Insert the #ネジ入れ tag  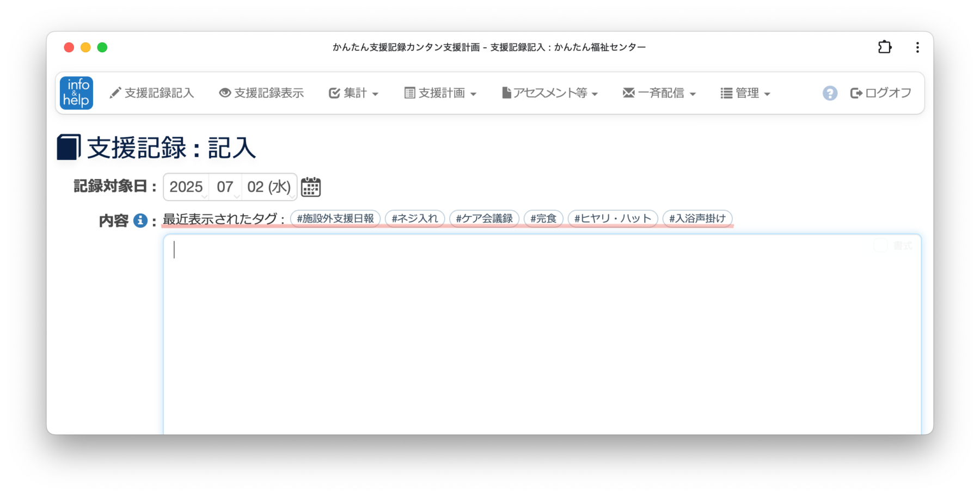tap(415, 218)
